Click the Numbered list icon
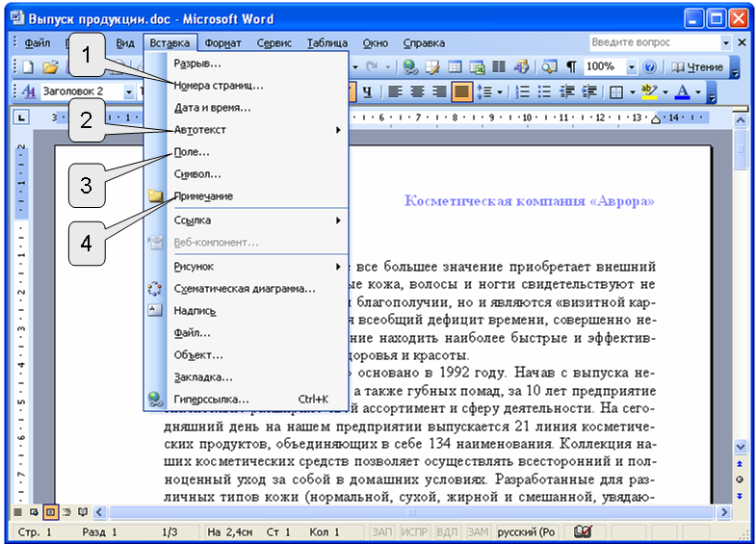Screen dimensions: 756x544 click(523, 91)
